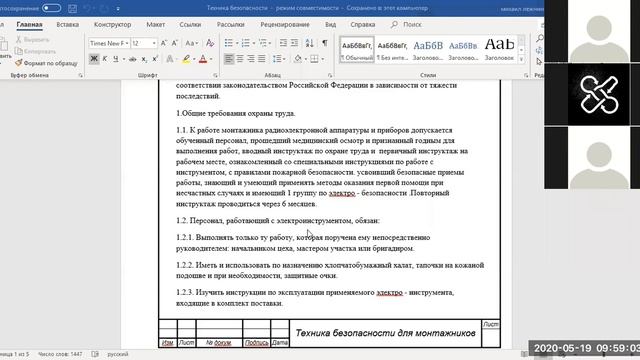Increase font size with the larger A icon
This screenshot has width=640, height=360.
pos(164,43)
